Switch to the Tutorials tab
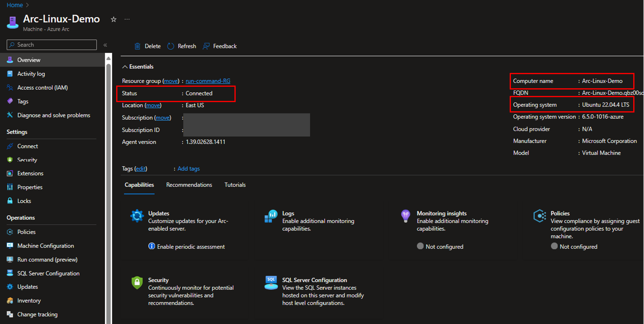Screen dimensions: 644x324 235,185
